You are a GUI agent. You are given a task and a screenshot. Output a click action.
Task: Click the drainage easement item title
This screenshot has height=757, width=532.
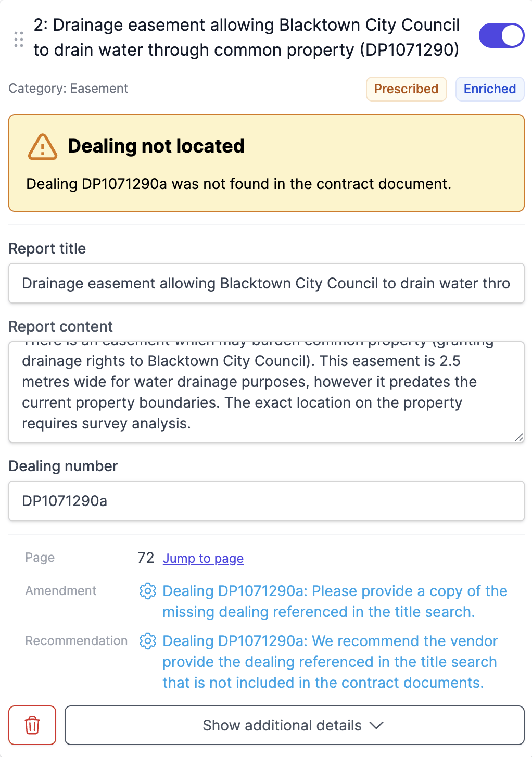coord(246,37)
